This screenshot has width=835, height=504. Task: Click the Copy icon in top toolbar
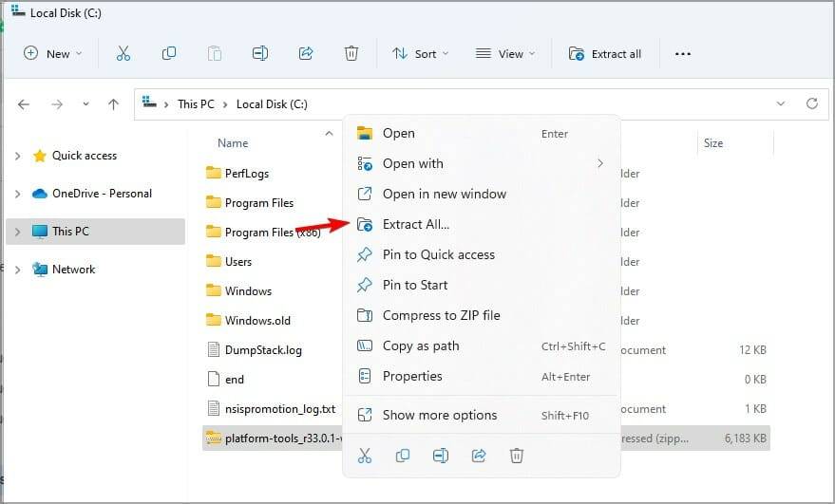coord(169,53)
